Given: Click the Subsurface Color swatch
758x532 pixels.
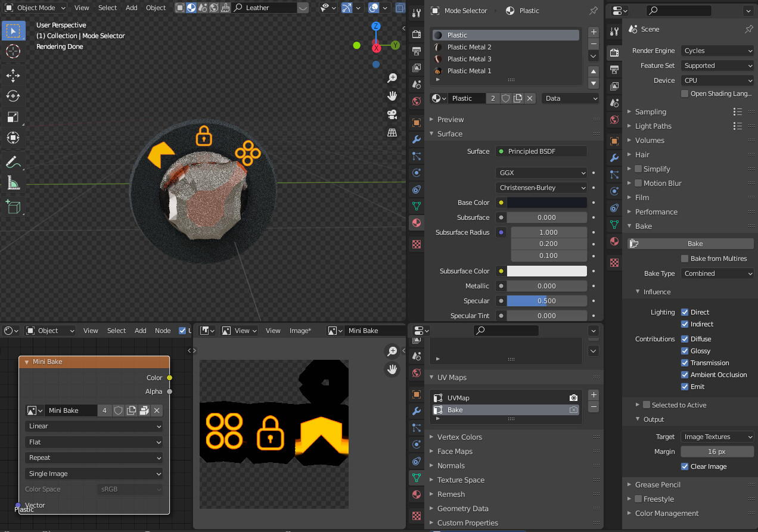Looking at the screenshot, I should point(547,270).
